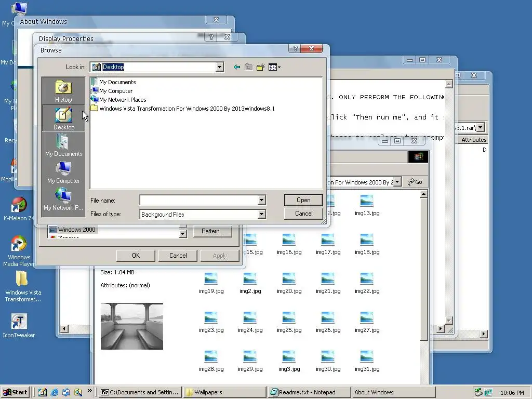Select img28.jpg in Wallpapers window
The image size is (532, 399).
211,361
